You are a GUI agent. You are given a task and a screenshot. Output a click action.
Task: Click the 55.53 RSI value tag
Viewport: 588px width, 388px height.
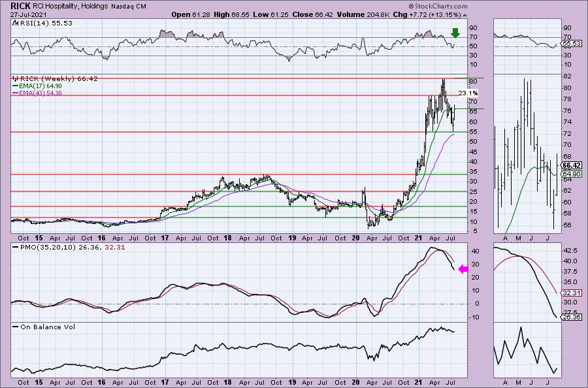pyautogui.click(x=572, y=44)
